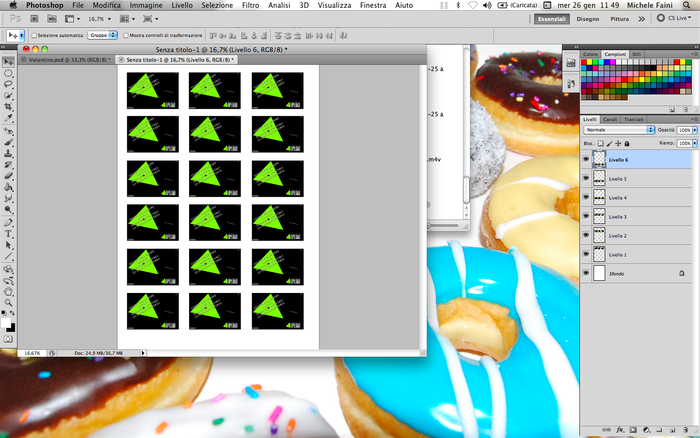
Task: Select the Hand tool
Action: click(8, 292)
